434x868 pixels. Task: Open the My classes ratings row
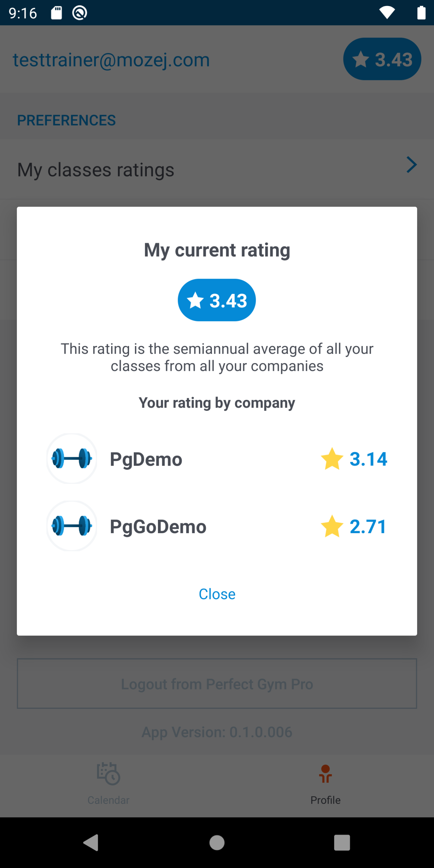coord(96,169)
